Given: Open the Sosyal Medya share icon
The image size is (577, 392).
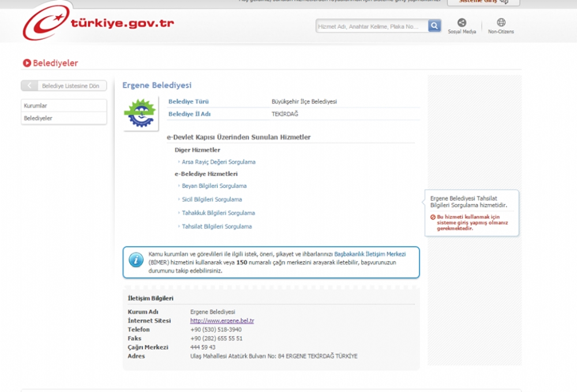Looking at the screenshot, I should point(462,22).
